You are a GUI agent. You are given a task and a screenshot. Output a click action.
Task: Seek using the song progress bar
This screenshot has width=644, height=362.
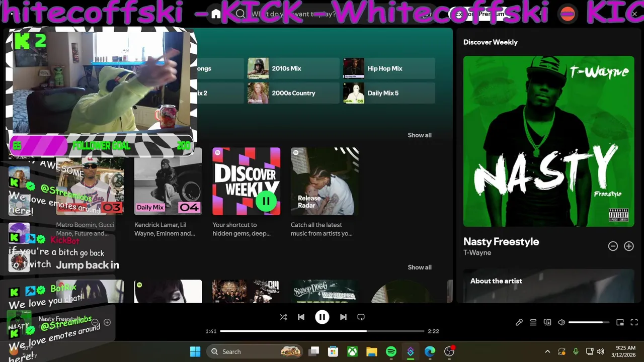(322, 331)
